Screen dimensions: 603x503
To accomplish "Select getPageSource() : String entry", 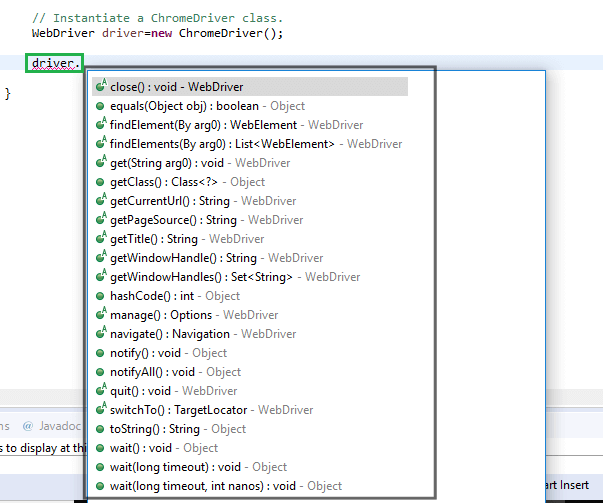I will [250, 220].
